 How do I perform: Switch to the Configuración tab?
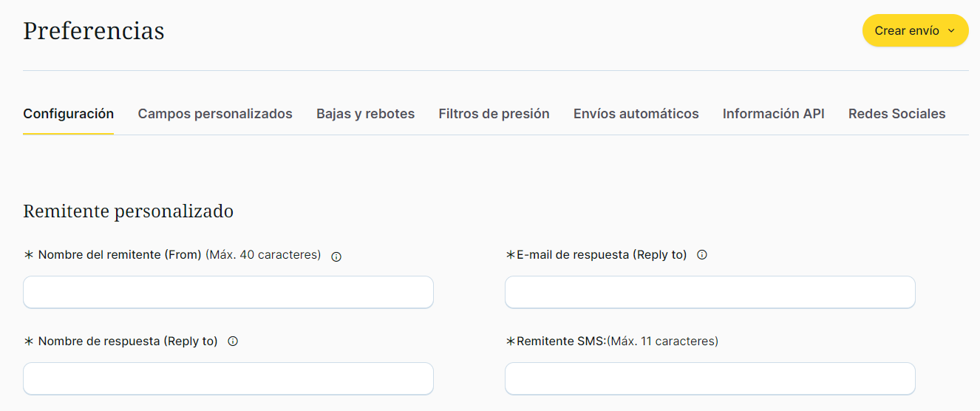(x=69, y=114)
